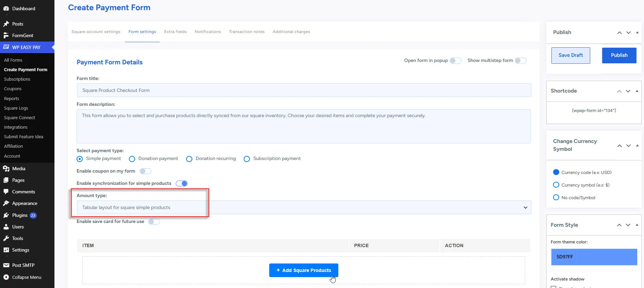This screenshot has width=644, height=288.
Task: Select Subscription payment radio button
Action: tap(247, 159)
